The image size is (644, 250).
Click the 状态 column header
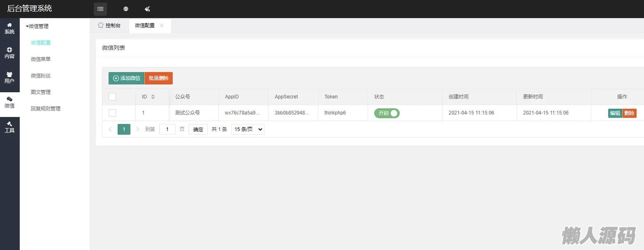(379, 97)
